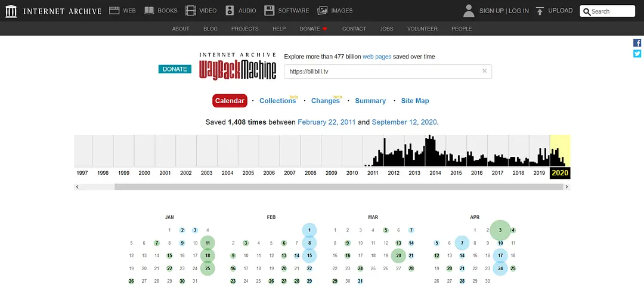Image resolution: width=644 pixels, height=306 pixels.
Task: Click the Internet Archive logo icon
Action: [11, 11]
